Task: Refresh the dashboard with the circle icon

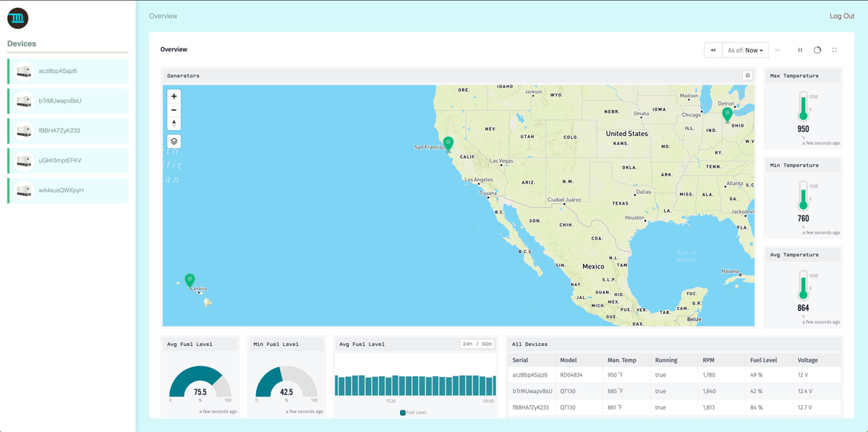Action: pos(817,50)
